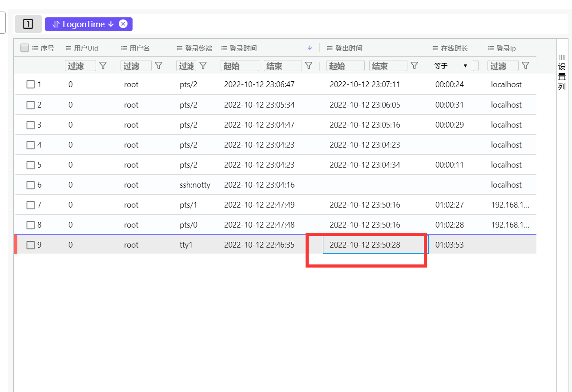Click the filter funnel icon for 登录ip column
The width and height of the screenshot is (572, 392).
point(525,66)
